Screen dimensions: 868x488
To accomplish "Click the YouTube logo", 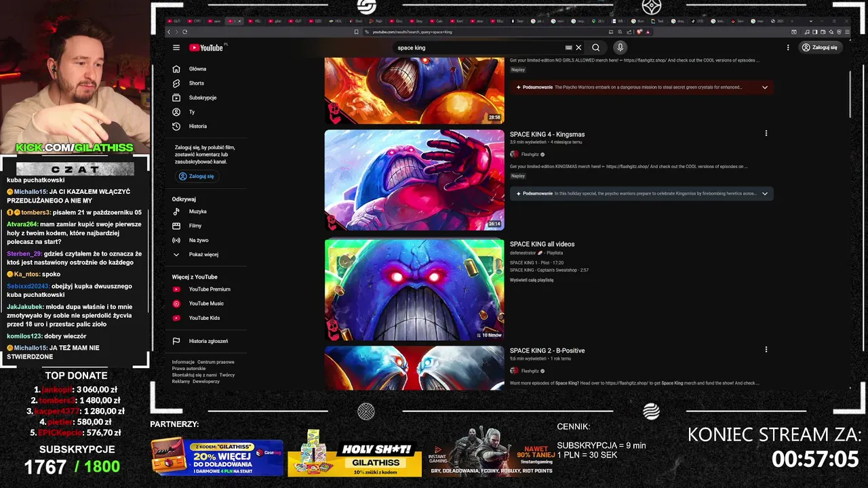I will click(206, 47).
